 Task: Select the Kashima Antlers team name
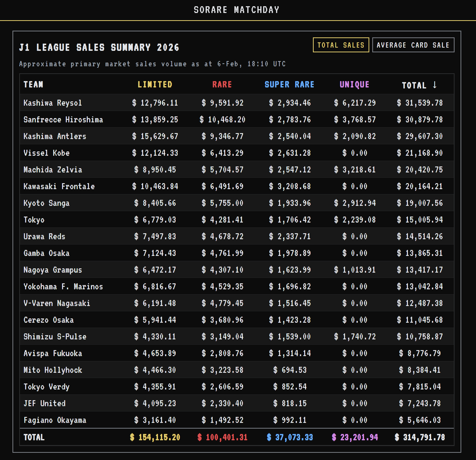55,136
